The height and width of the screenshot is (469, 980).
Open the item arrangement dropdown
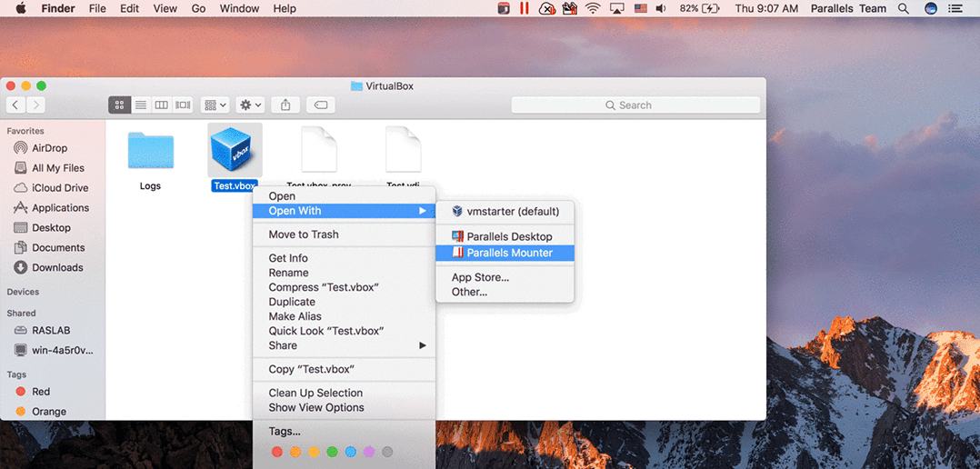pos(215,105)
